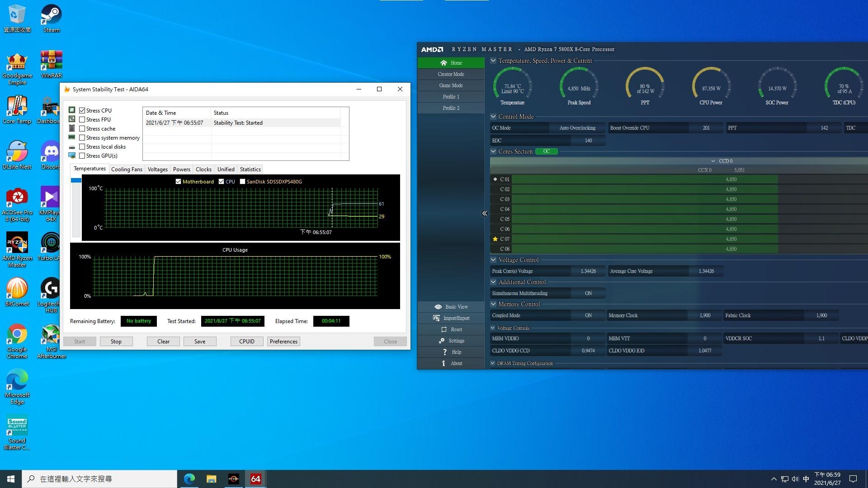This screenshot has width=868, height=488.
Task: Collapse Ryzen Master sidebar with double-arrow icon
Action: point(484,213)
